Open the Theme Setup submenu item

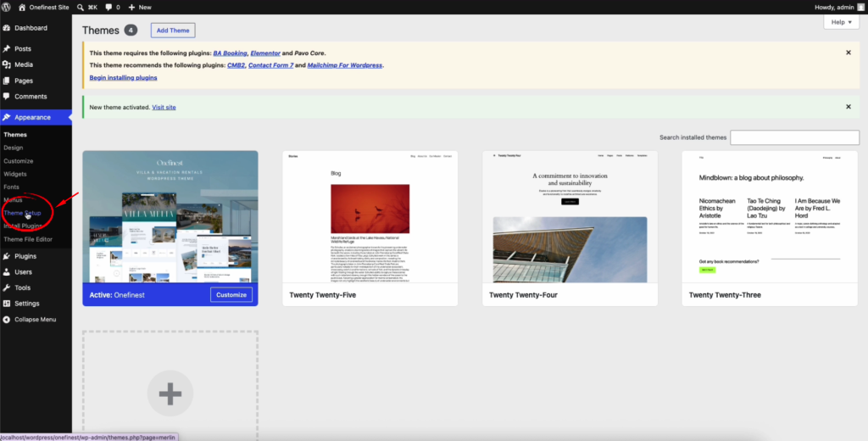click(x=22, y=213)
